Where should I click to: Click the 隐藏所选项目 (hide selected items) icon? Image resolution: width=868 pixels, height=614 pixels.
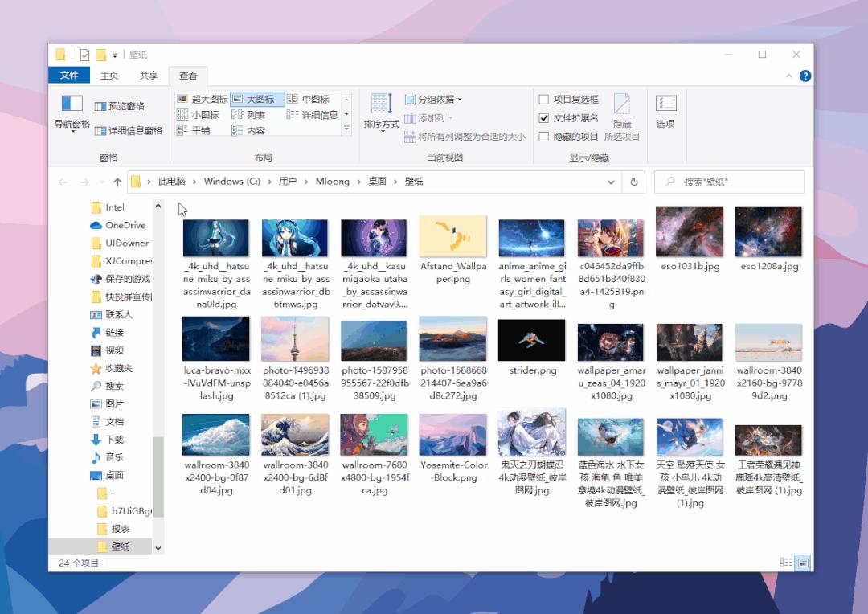623,113
